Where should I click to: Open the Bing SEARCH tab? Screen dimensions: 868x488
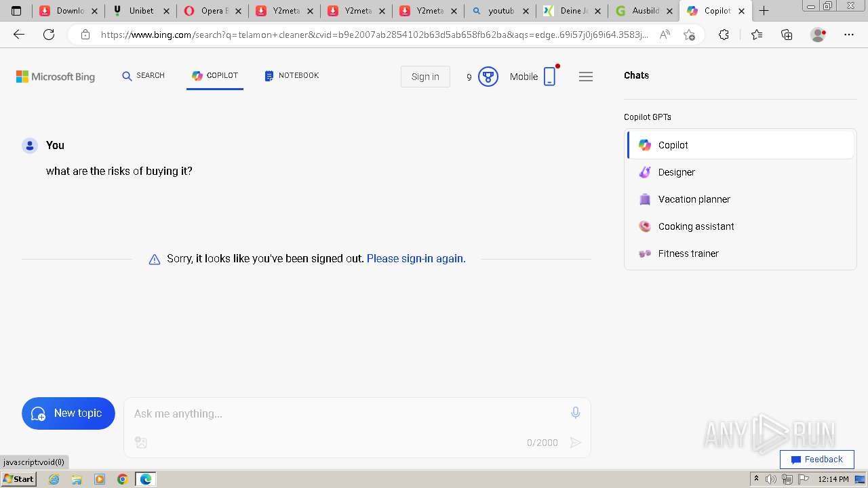click(x=143, y=76)
